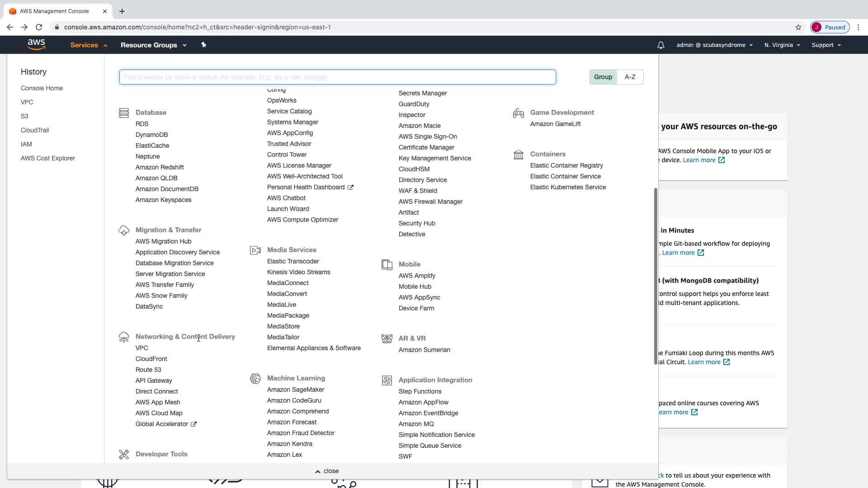Click the Media Services category icon

click(255, 250)
